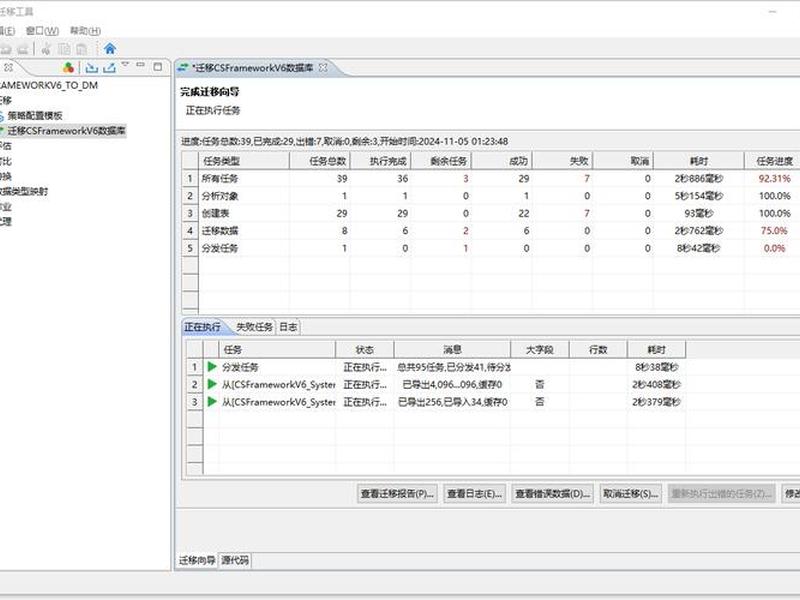Screen dimensions: 800x600
Task: Click the 任务类型 column header
Action: (244, 161)
